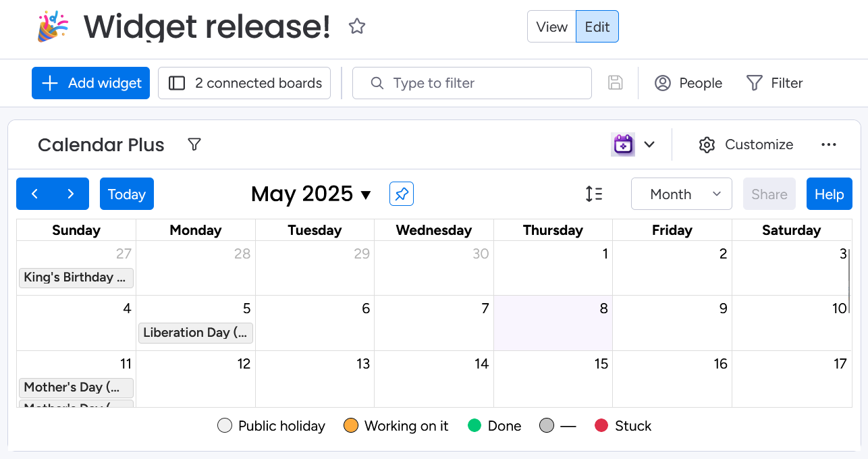Go to the previous month arrow
Screen dimensions: 868x459
tap(34, 194)
